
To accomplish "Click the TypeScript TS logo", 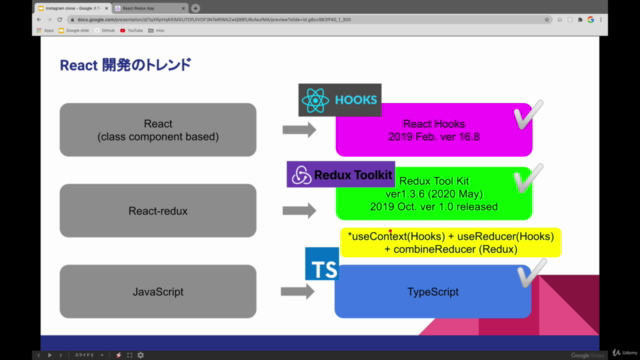I will pyautogui.click(x=322, y=264).
